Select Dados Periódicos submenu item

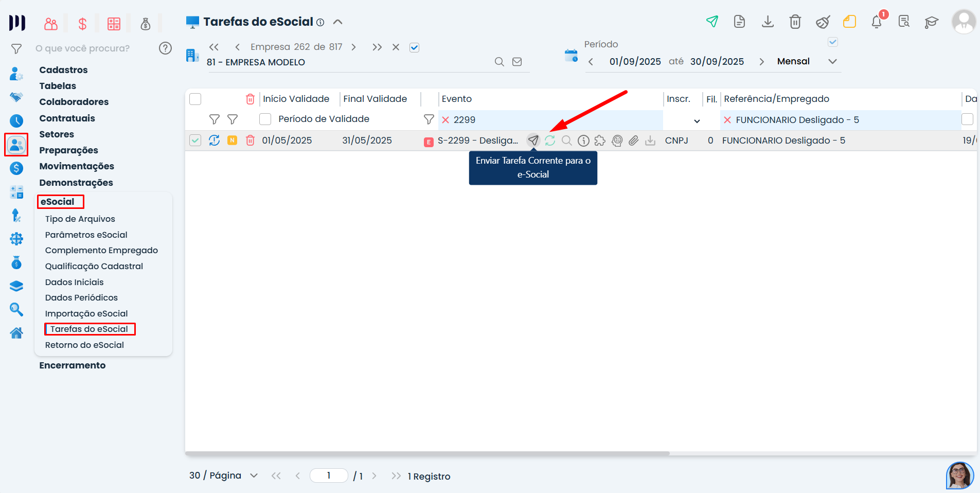click(81, 297)
